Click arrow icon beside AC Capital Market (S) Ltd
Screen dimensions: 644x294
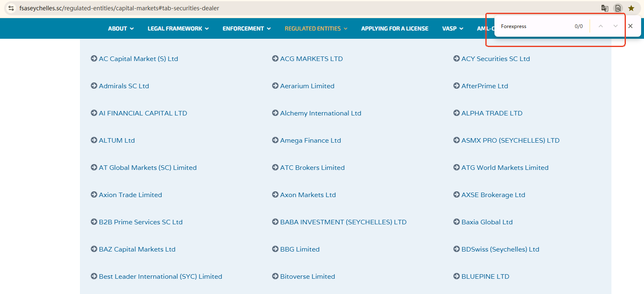(x=94, y=59)
